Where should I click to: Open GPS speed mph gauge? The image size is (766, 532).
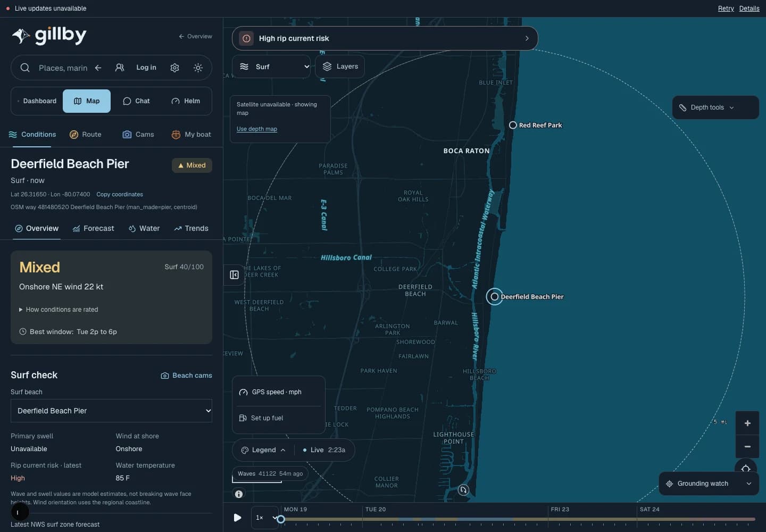click(x=279, y=392)
